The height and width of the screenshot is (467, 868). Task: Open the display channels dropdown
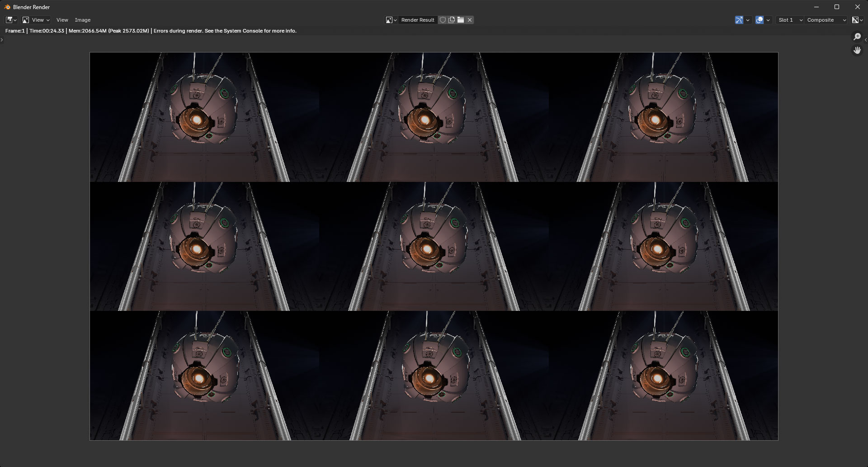[x=857, y=20]
